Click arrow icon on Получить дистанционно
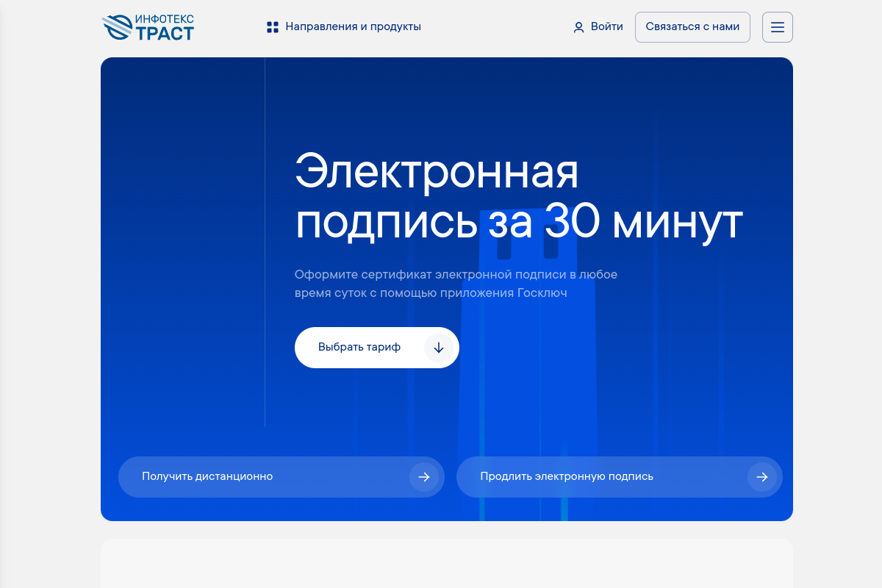 (x=424, y=477)
